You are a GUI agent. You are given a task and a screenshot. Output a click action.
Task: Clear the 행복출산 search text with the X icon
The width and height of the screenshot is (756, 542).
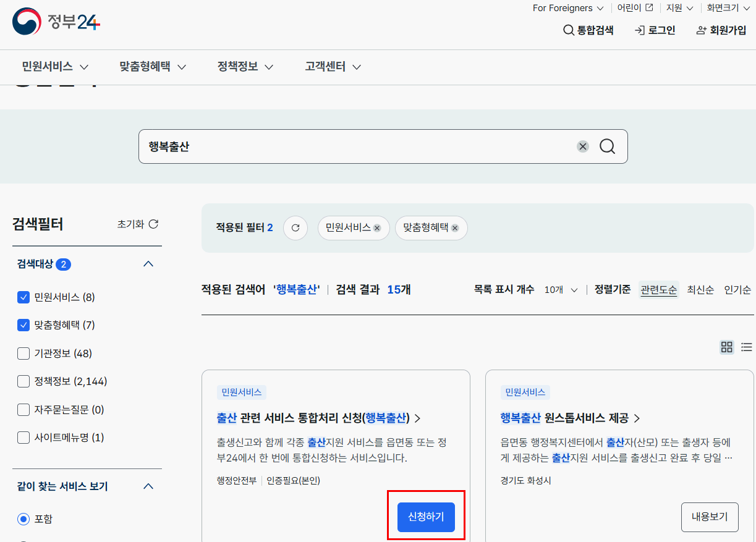583,146
